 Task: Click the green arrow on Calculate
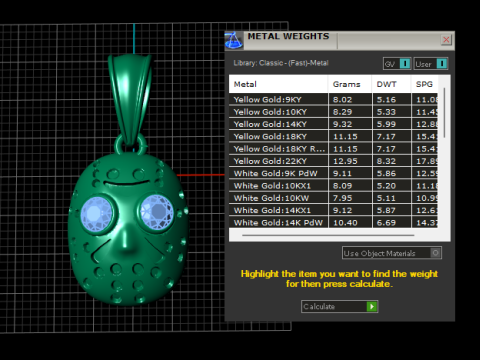click(372, 306)
